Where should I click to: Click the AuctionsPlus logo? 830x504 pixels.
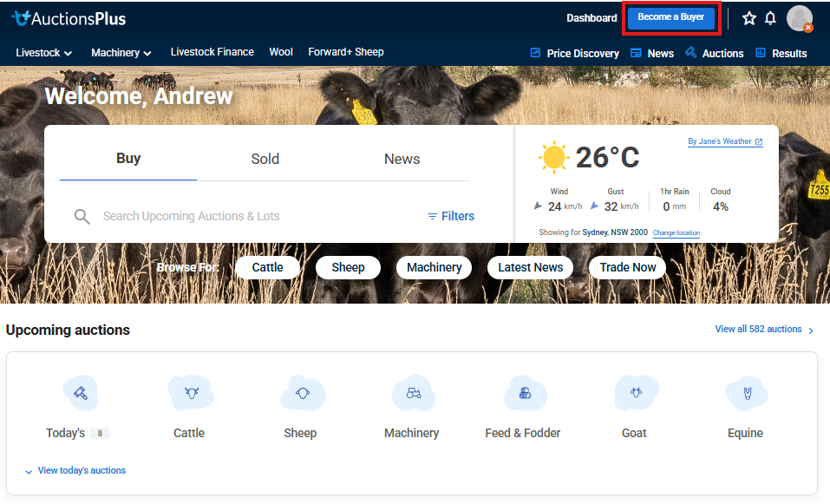point(69,18)
